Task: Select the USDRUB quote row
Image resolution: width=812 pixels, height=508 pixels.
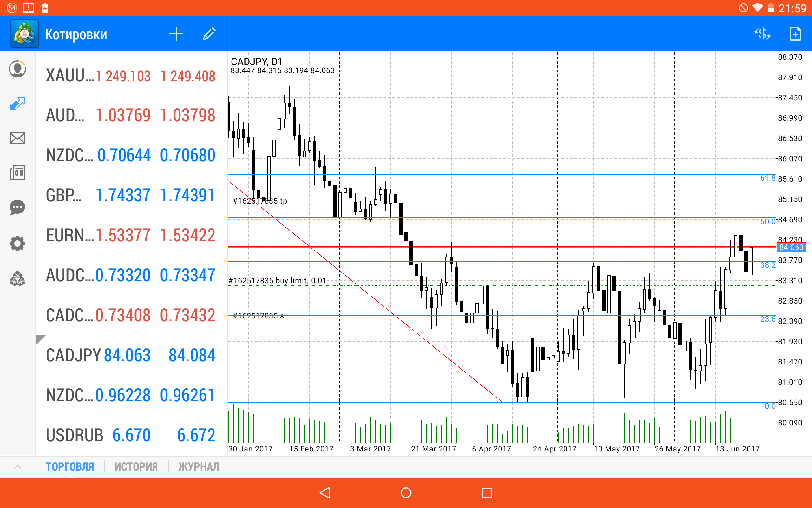Action: coord(131,435)
